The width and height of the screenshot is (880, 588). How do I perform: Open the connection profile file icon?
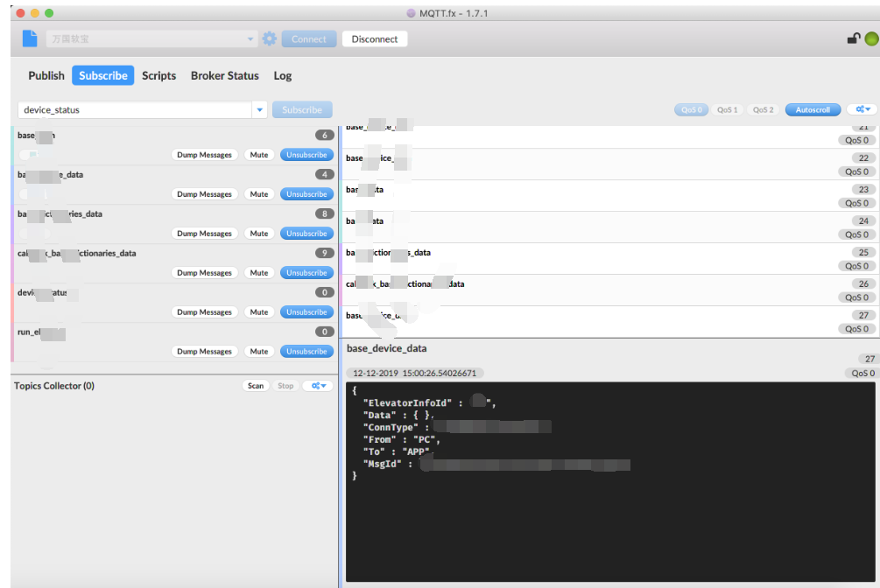30,38
